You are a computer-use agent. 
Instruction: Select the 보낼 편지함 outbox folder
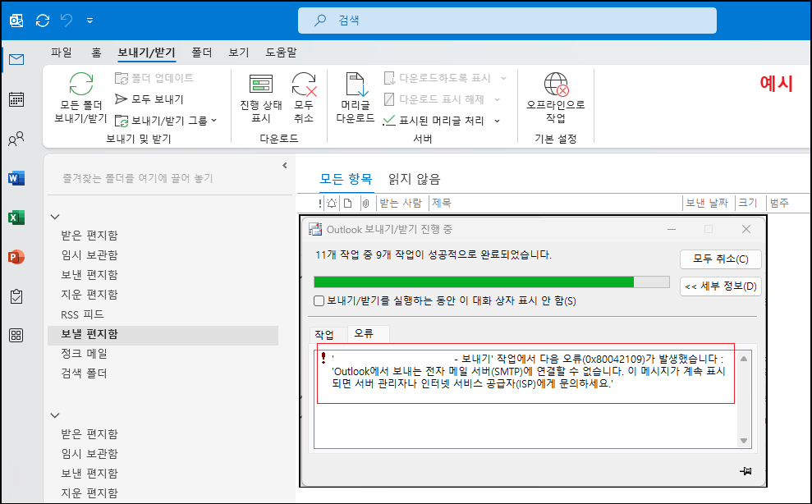coord(163,334)
